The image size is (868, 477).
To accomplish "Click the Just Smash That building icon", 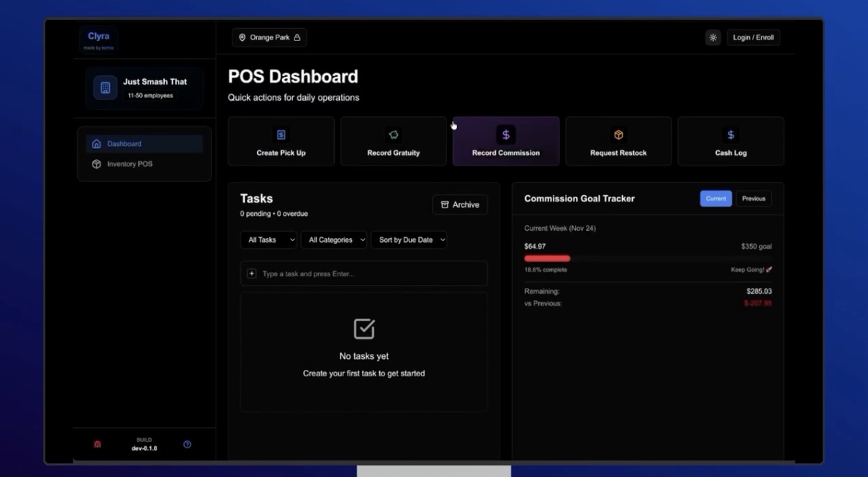I will 105,88.
